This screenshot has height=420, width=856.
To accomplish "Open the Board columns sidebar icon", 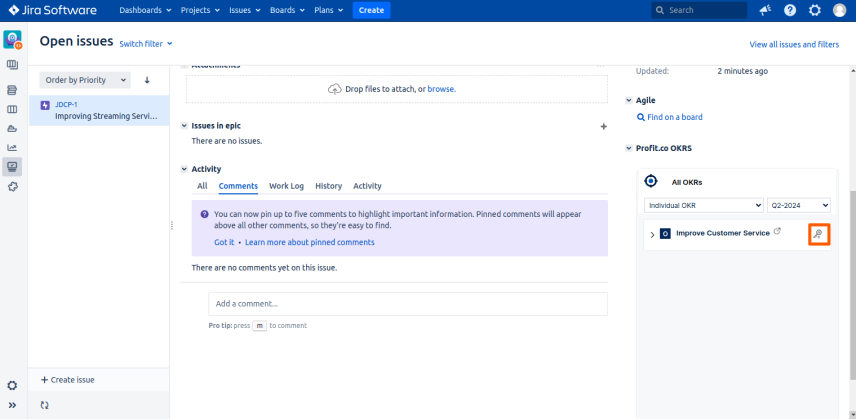I will coord(12,109).
